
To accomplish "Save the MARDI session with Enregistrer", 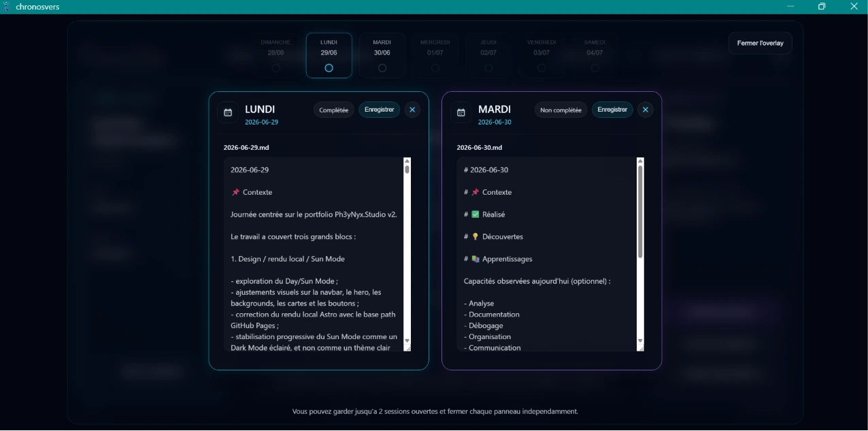I will click(x=612, y=110).
